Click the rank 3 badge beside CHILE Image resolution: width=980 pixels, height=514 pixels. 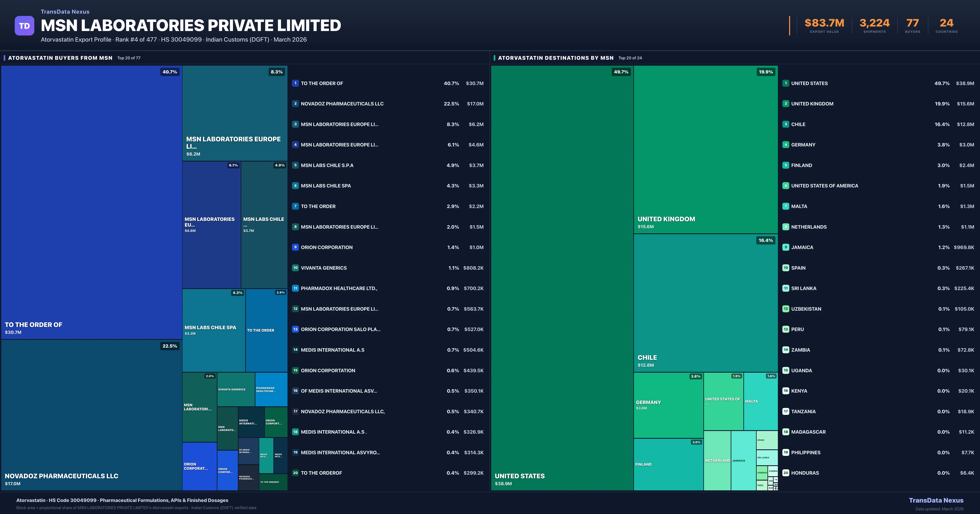coord(786,124)
